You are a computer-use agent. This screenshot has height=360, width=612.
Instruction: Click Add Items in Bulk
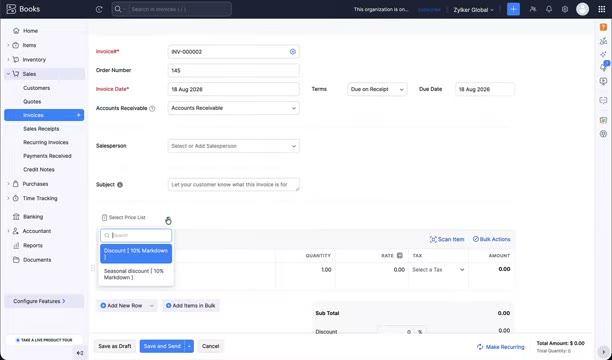tap(191, 306)
